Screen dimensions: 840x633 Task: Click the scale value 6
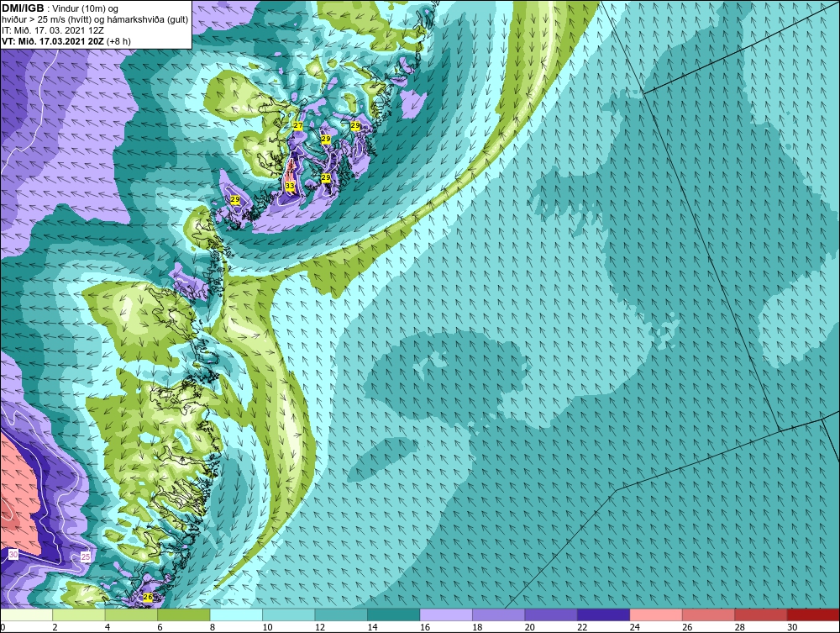(160, 627)
